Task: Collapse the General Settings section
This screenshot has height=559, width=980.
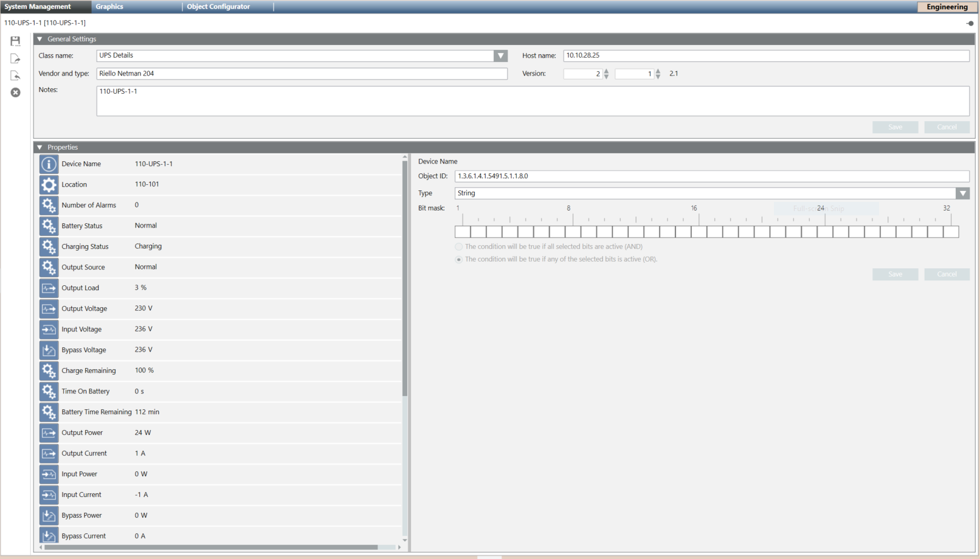Action: (x=40, y=38)
